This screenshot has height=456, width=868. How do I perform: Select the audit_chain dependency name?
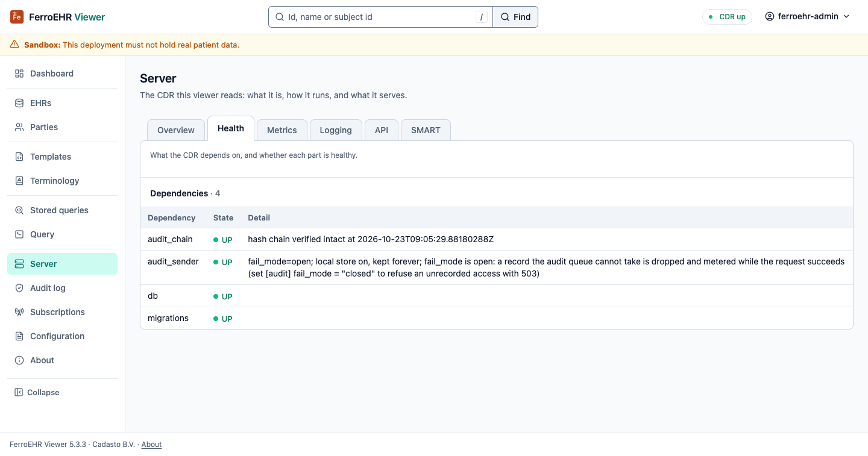coord(170,239)
